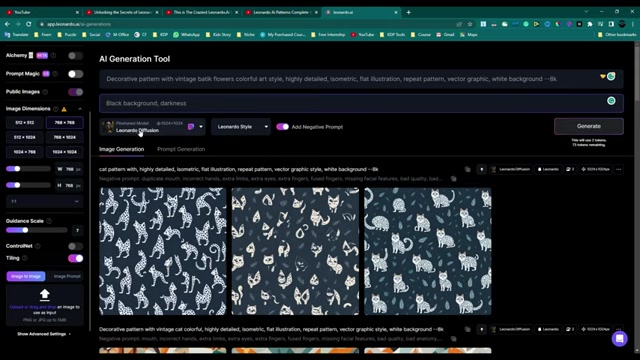640x360 pixels.
Task: Select the Image Prompt tab
Action: (x=67, y=276)
